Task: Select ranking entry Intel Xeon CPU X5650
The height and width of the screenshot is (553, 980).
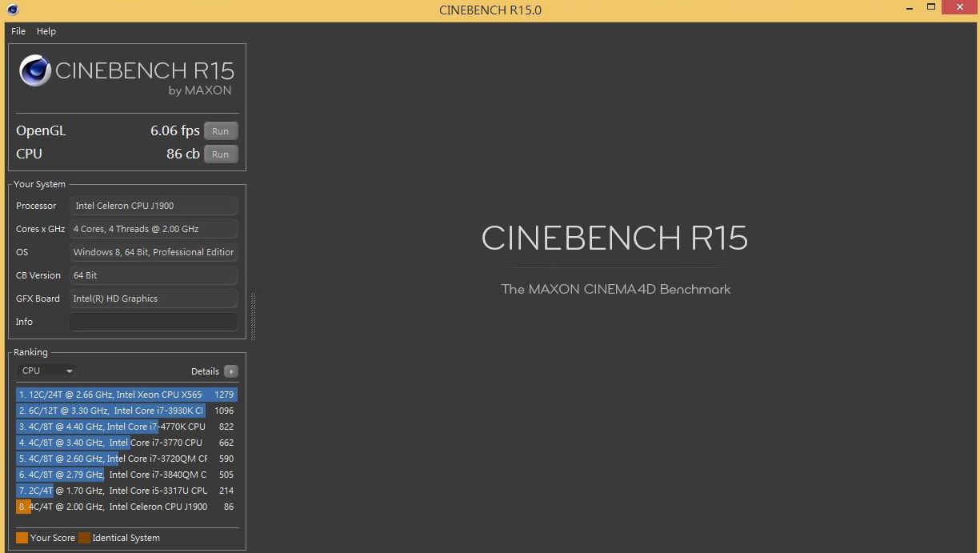Action: pos(127,395)
